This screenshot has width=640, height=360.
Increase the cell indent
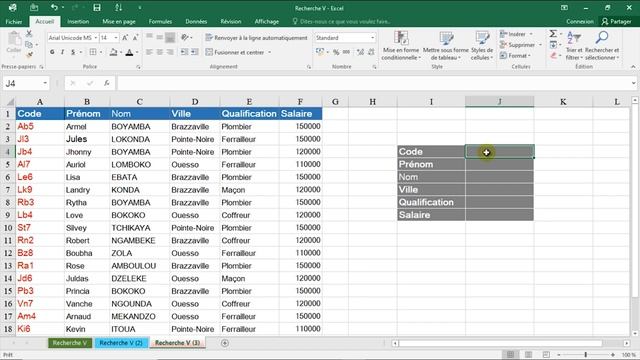pos(195,52)
